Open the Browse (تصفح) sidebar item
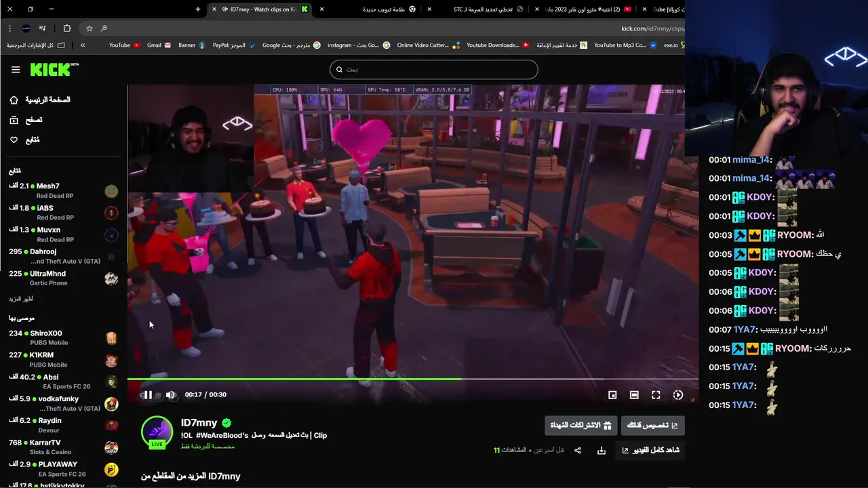 tap(26, 120)
